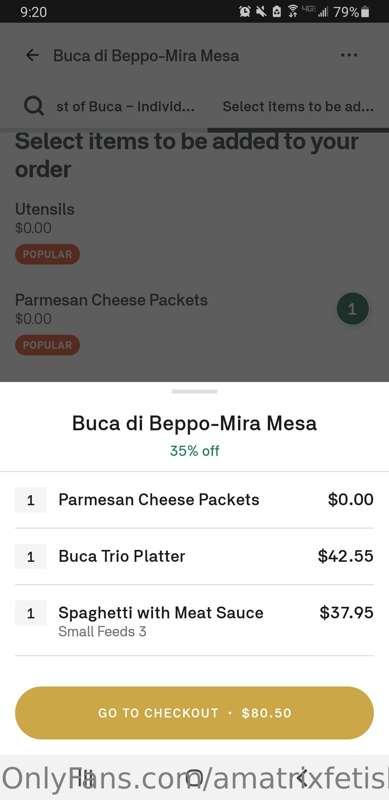Tap the battery indicator icon
389x800 pixels.
365,12
